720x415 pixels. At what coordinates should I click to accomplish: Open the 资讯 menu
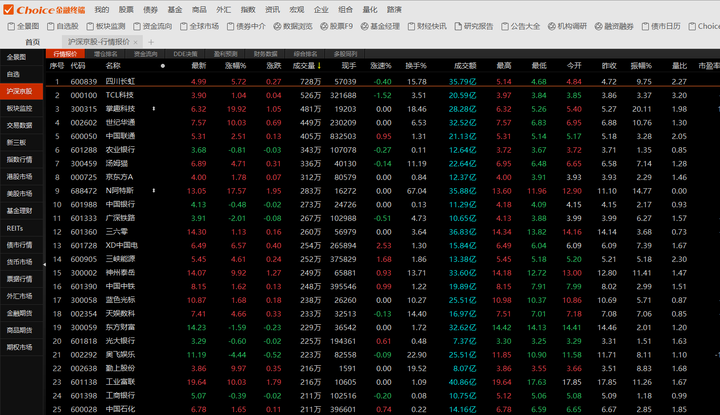click(x=272, y=10)
